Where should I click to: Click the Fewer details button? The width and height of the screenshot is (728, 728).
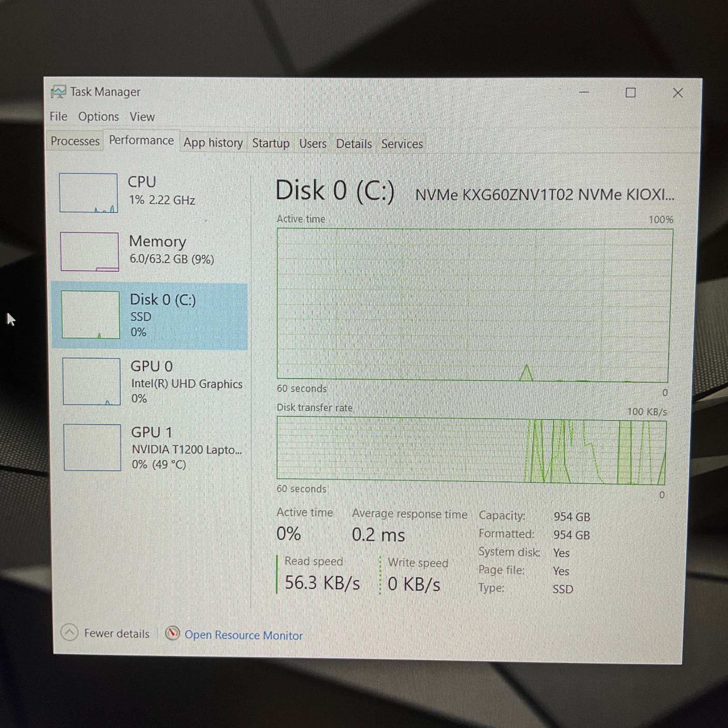106,632
